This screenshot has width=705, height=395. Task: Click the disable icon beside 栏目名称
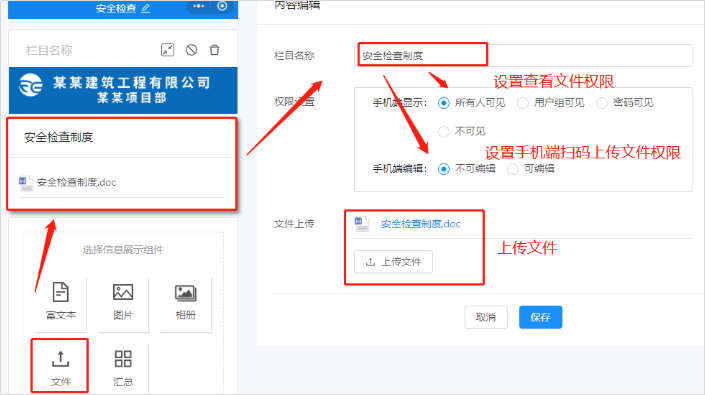[x=192, y=50]
